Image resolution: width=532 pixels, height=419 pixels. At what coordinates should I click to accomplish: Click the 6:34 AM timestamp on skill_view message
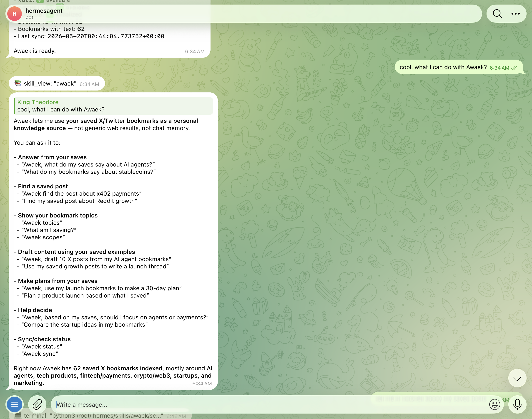pos(89,84)
